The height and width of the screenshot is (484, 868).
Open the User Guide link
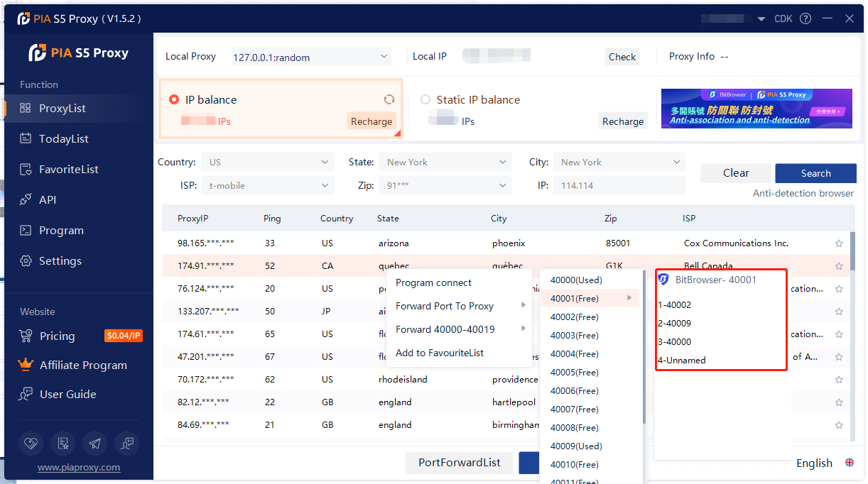point(67,394)
